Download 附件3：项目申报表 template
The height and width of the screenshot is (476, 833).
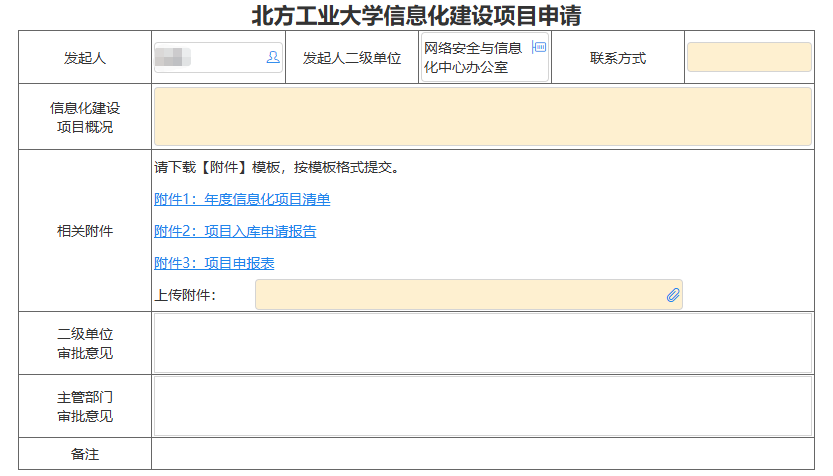tap(214, 263)
